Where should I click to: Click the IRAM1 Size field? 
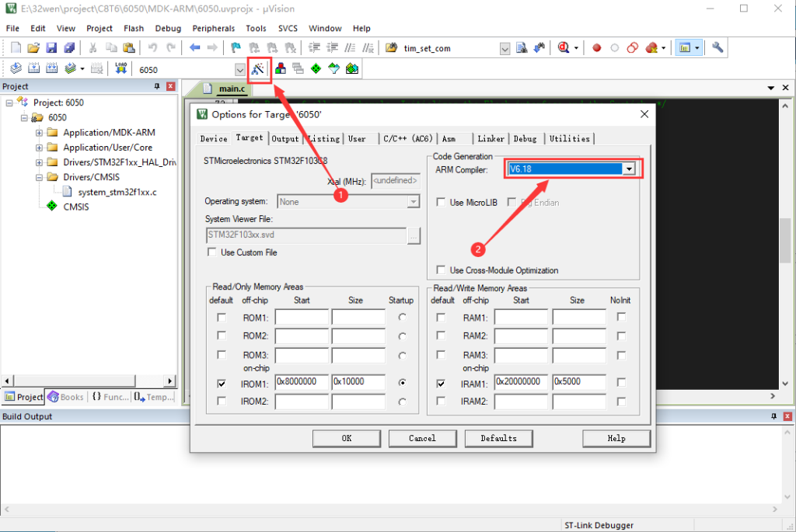(x=579, y=382)
